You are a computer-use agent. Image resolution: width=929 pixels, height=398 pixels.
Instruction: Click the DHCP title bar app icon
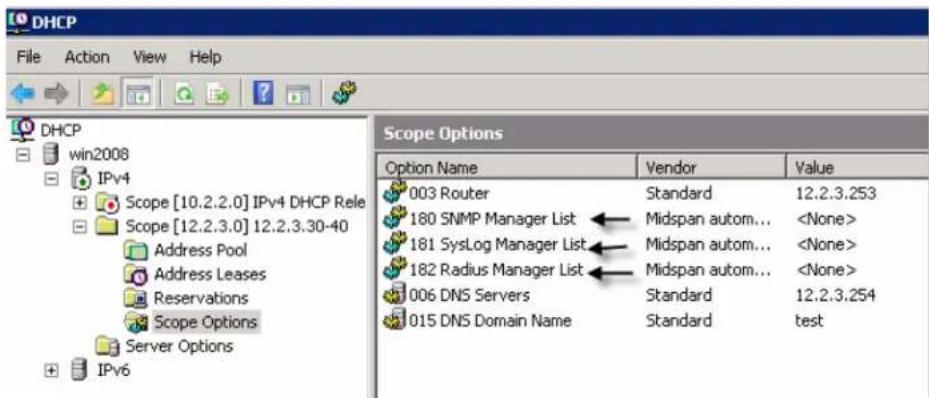click(17, 23)
